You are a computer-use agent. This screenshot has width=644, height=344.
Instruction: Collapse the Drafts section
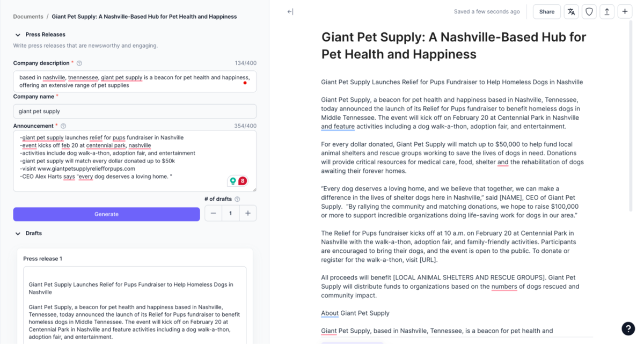pyautogui.click(x=17, y=233)
